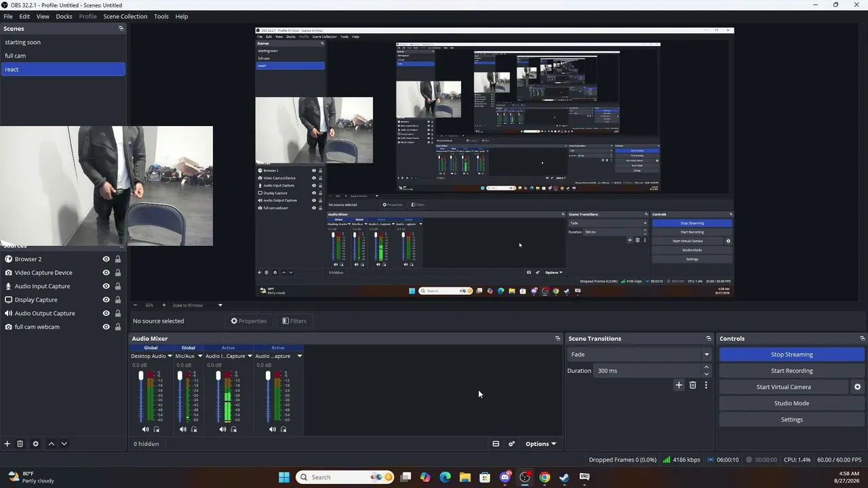Toggle visibility of Display Capture source
868x488 pixels.
pyautogui.click(x=106, y=300)
